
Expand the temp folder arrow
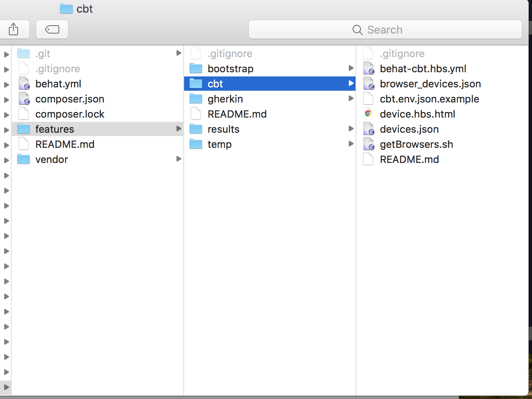point(351,144)
